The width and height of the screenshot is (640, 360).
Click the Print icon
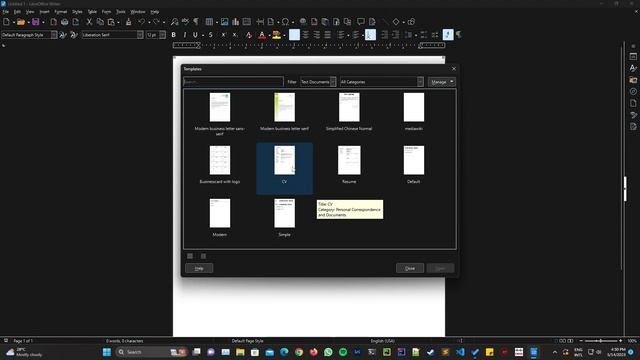[x=64, y=22]
